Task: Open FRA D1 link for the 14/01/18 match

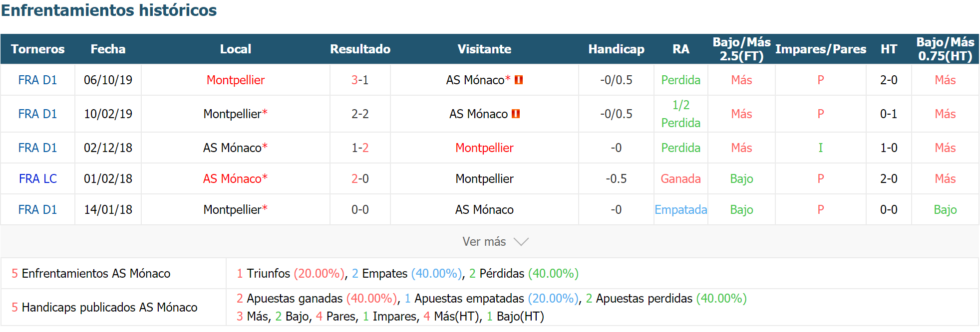Action: 38,209
